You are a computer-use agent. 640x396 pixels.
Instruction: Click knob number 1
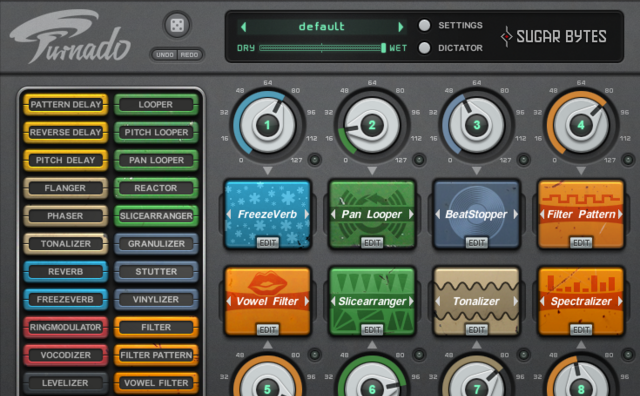coord(268,125)
